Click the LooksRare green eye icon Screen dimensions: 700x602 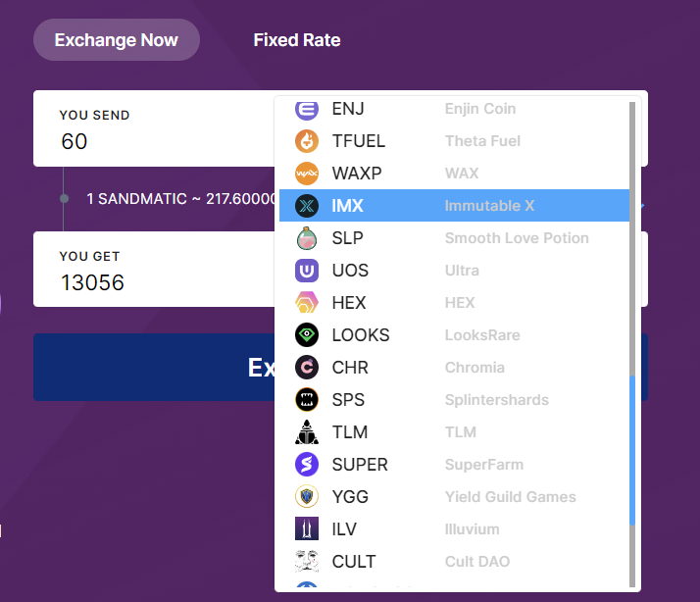click(307, 335)
